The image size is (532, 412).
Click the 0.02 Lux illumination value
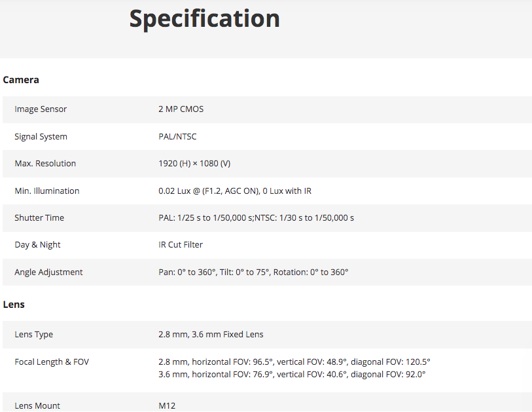coord(235,191)
